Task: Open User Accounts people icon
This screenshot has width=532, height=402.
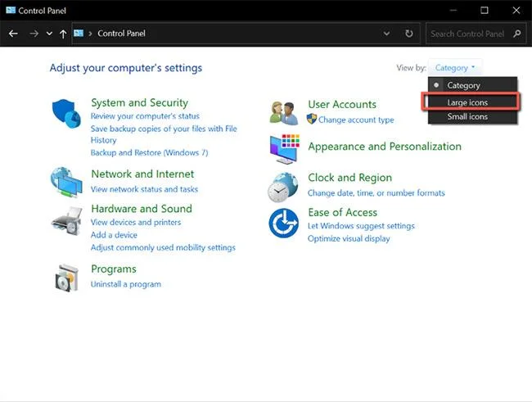Action: click(284, 113)
